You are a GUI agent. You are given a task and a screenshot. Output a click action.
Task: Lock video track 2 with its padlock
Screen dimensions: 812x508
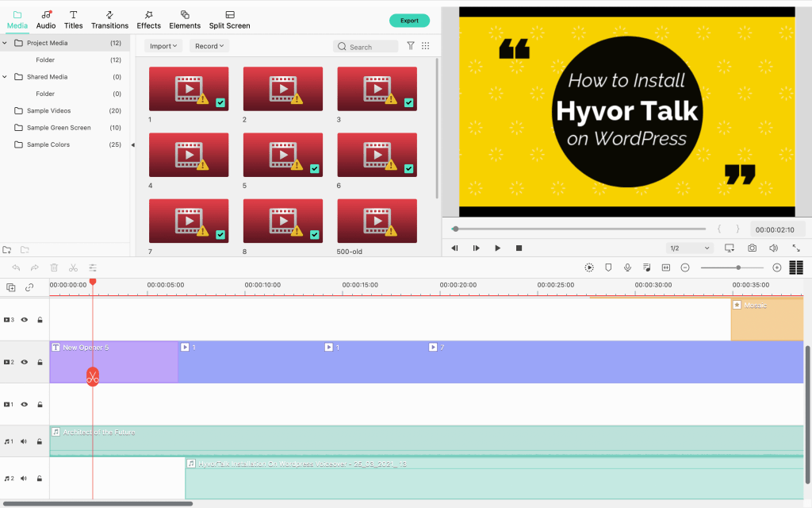click(x=40, y=363)
